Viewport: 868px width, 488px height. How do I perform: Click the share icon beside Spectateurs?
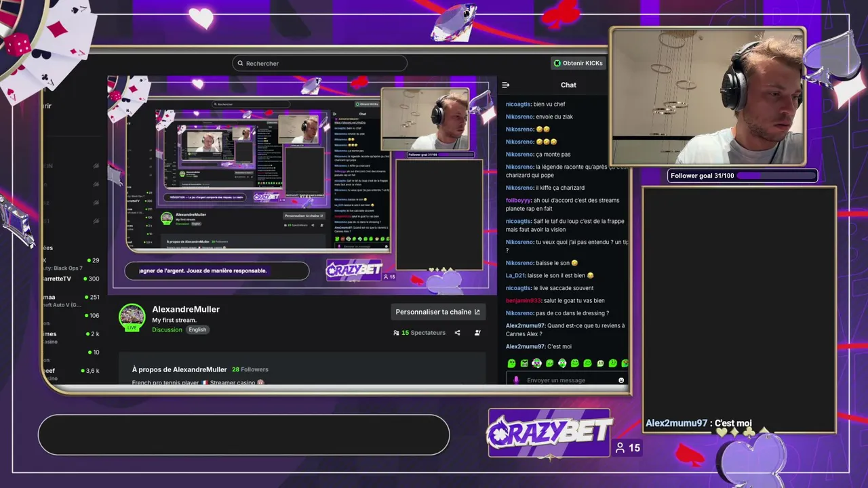coord(457,333)
